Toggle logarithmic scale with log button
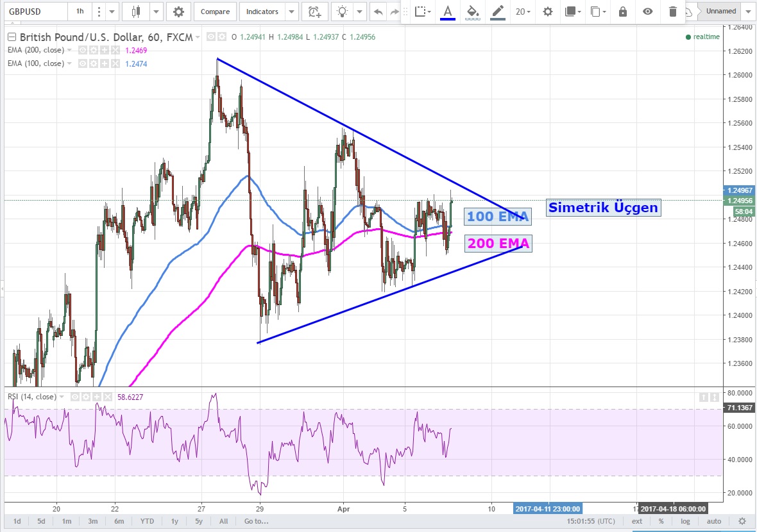This screenshot has height=532, width=757. coord(685,521)
